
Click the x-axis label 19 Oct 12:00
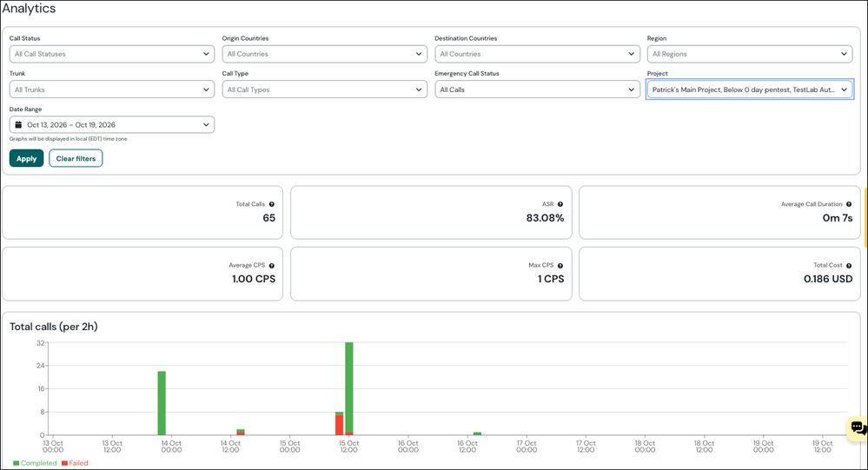823,447
